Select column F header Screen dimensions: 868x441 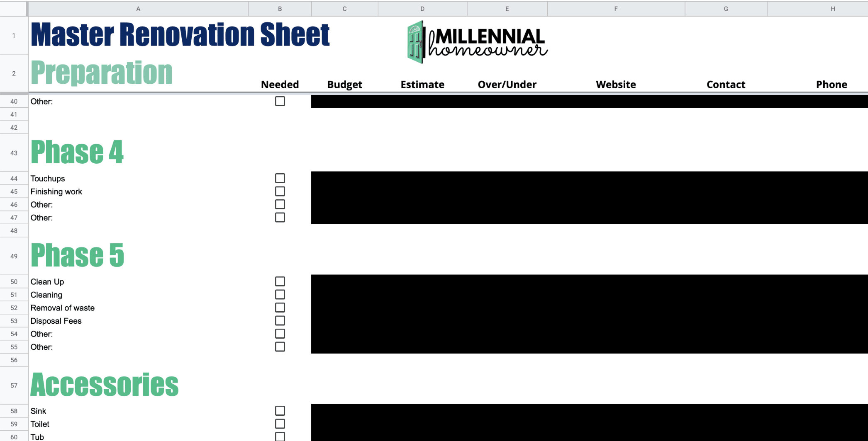[x=616, y=9]
